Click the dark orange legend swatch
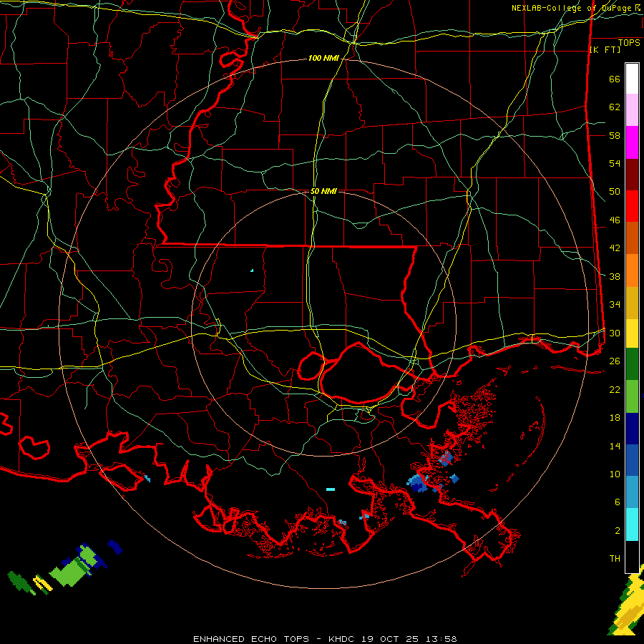The image size is (644, 644). click(x=632, y=238)
